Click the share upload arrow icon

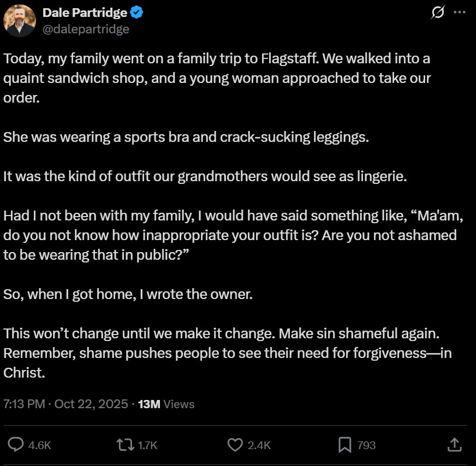pyautogui.click(x=454, y=445)
